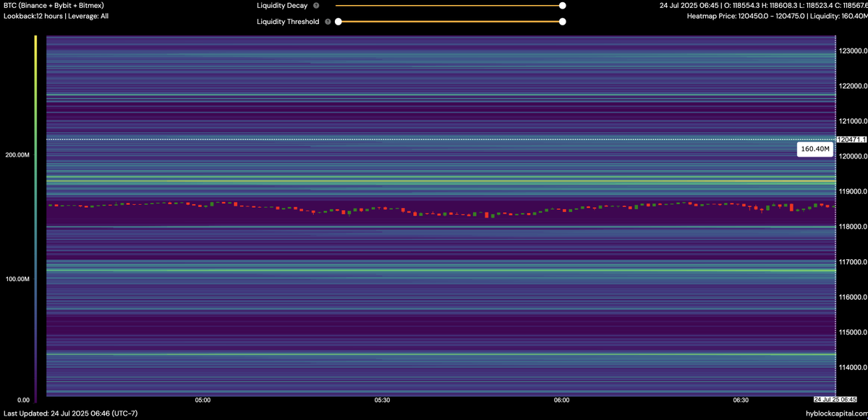Click the Liquidity Decay help icon
The image size is (868, 420).
(316, 6)
